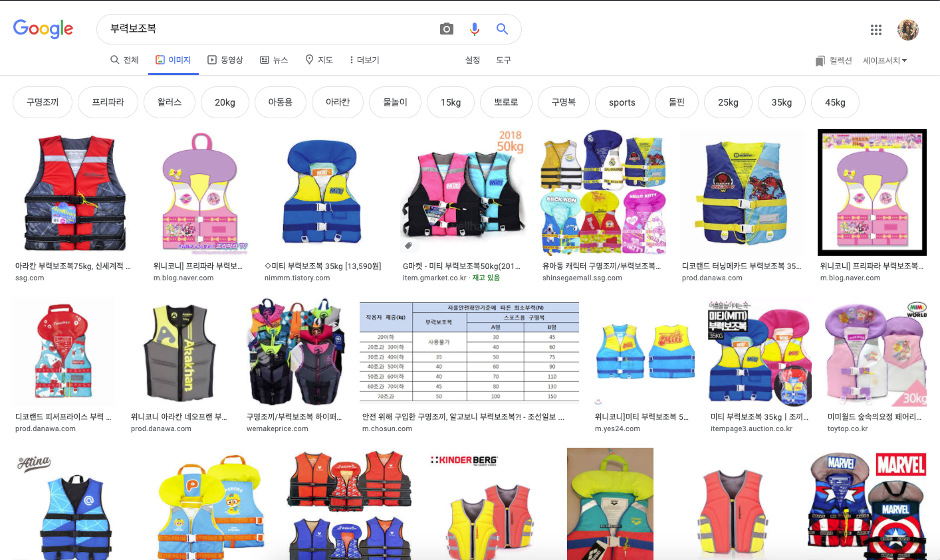This screenshot has width=940, height=560.
Task: Start voice search with microphone icon
Action: 474,29
